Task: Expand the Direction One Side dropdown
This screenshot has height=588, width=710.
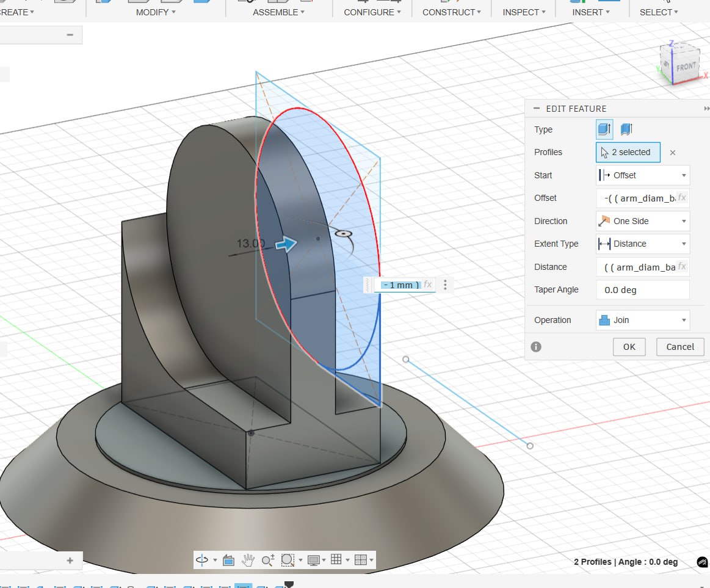Action: tap(643, 221)
